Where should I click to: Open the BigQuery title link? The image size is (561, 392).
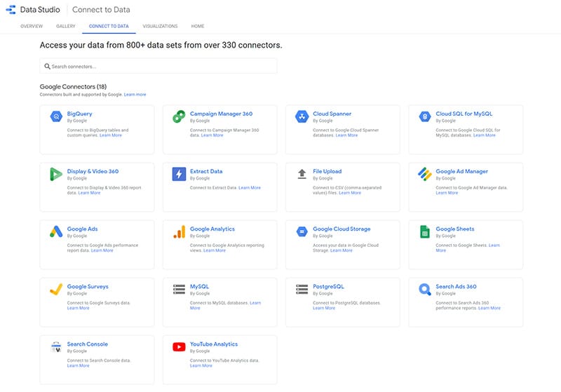(x=79, y=114)
